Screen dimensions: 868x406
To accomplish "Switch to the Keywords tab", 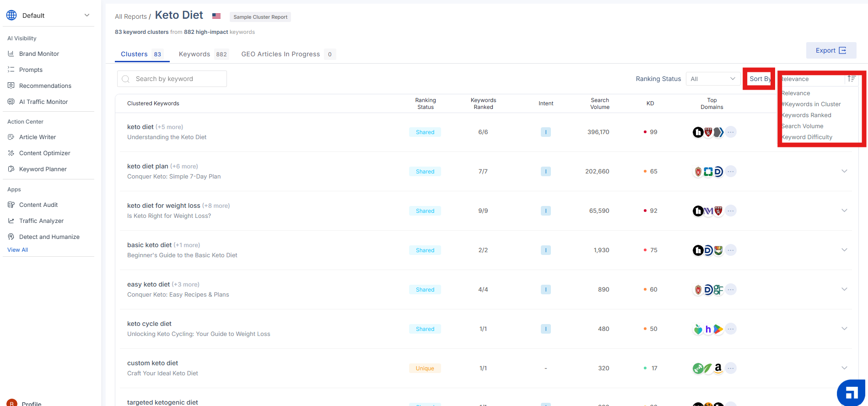I will click(x=203, y=54).
